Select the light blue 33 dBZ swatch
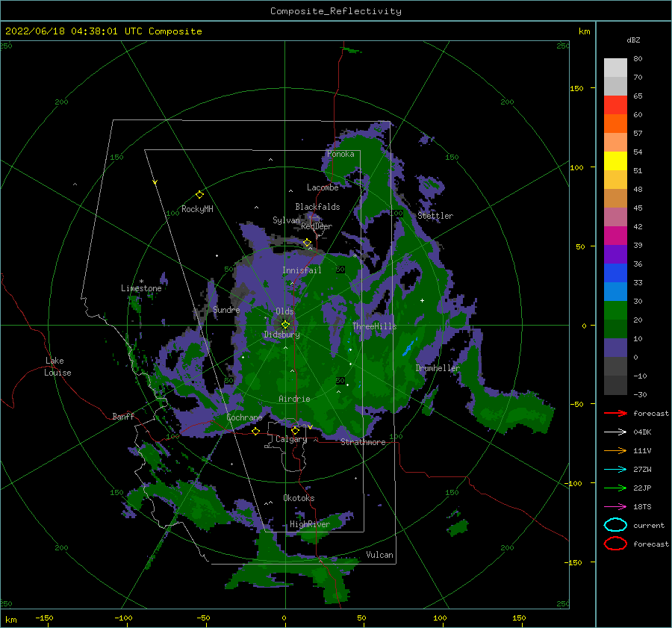Image resolution: width=672 pixels, height=628 pixels. point(615,292)
